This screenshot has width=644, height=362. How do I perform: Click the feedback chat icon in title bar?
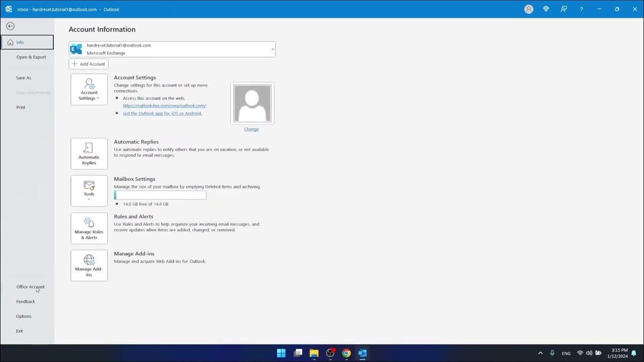(564, 9)
